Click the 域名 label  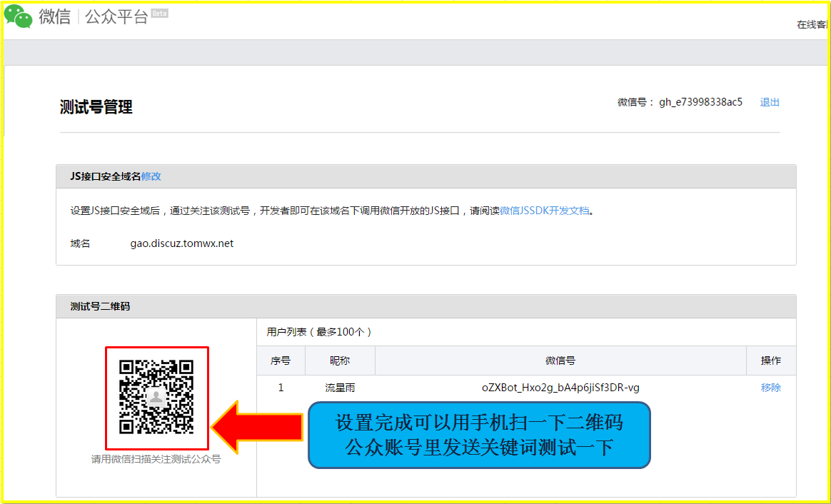point(80,243)
